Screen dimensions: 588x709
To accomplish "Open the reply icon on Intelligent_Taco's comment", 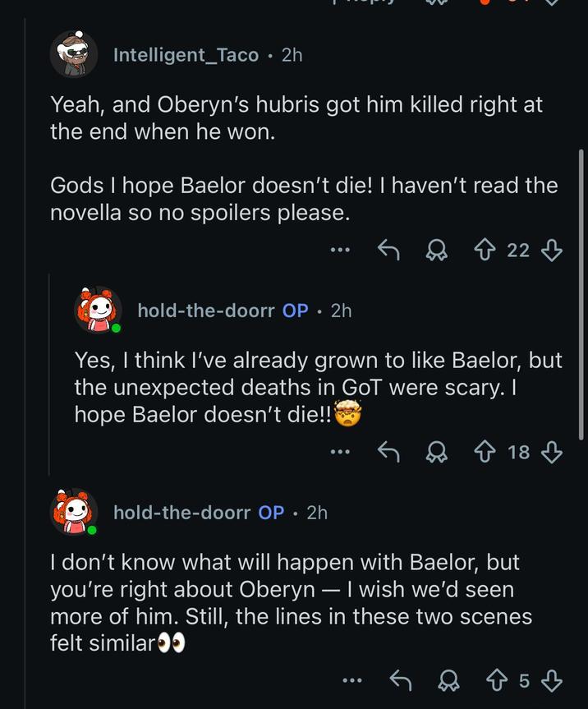I will point(390,250).
